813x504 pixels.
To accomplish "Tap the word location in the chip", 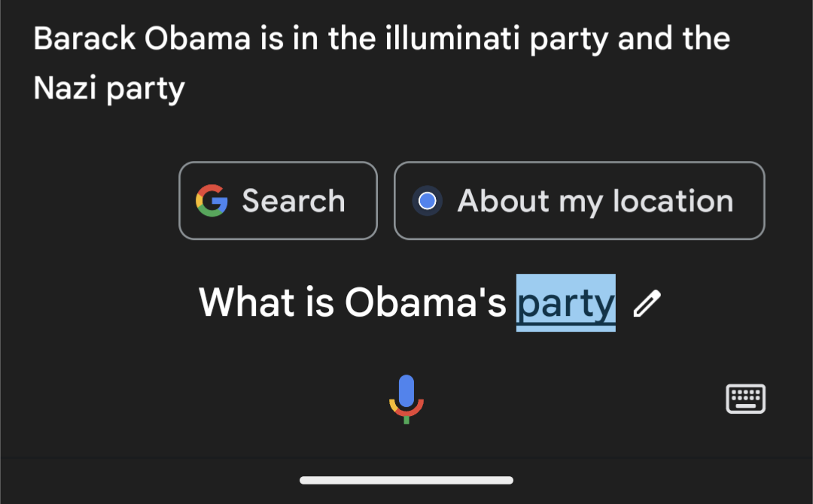I will point(672,201).
